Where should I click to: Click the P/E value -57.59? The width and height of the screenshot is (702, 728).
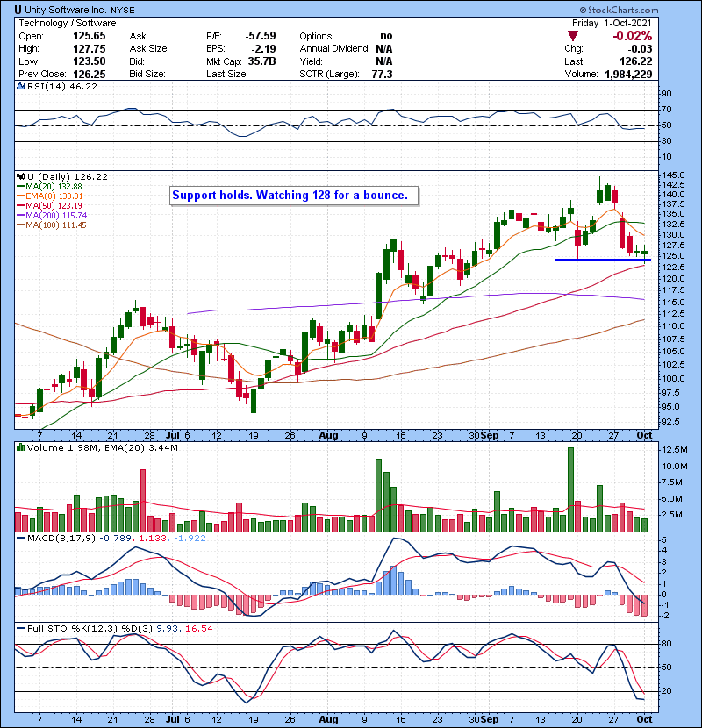(x=261, y=36)
